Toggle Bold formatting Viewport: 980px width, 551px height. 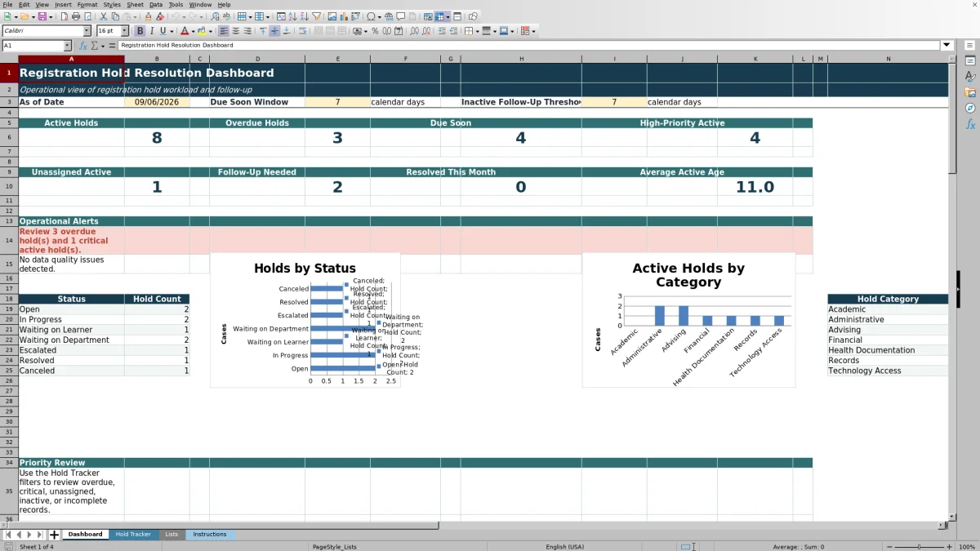pos(140,31)
